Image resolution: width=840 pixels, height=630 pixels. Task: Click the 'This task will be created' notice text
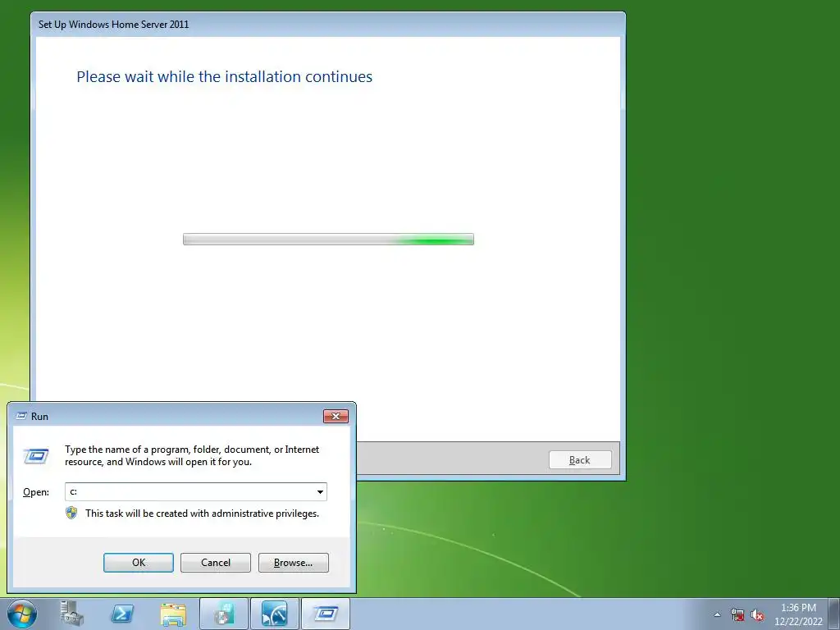202,514
